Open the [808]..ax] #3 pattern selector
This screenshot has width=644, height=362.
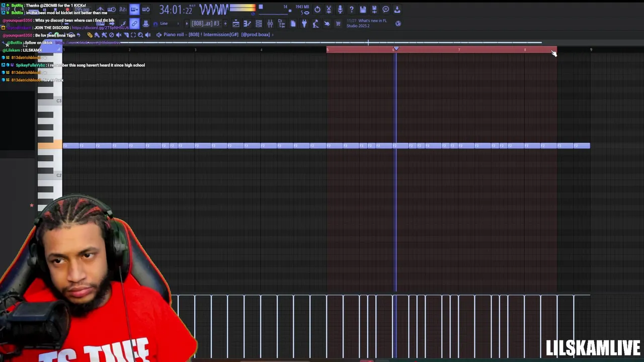(205, 24)
